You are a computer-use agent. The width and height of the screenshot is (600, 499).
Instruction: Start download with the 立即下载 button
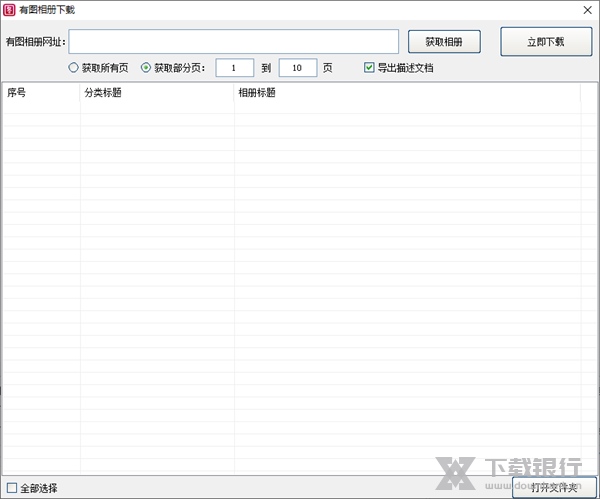(x=545, y=41)
